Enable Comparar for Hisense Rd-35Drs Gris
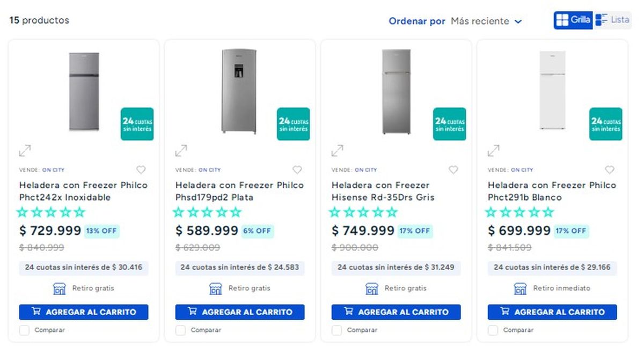Image resolution: width=644 pixels, height=346 pixels. click(336, 330)
